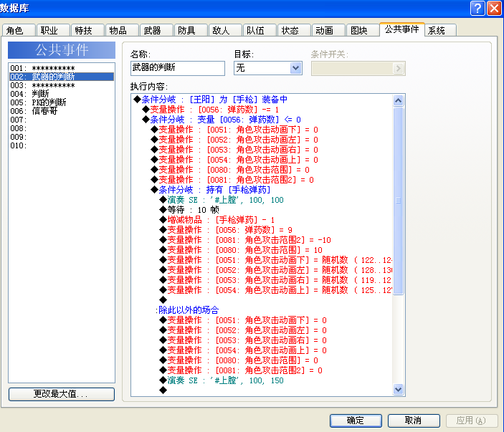Click the 名称 input field
504x432 pixels.
pos(177,68)
